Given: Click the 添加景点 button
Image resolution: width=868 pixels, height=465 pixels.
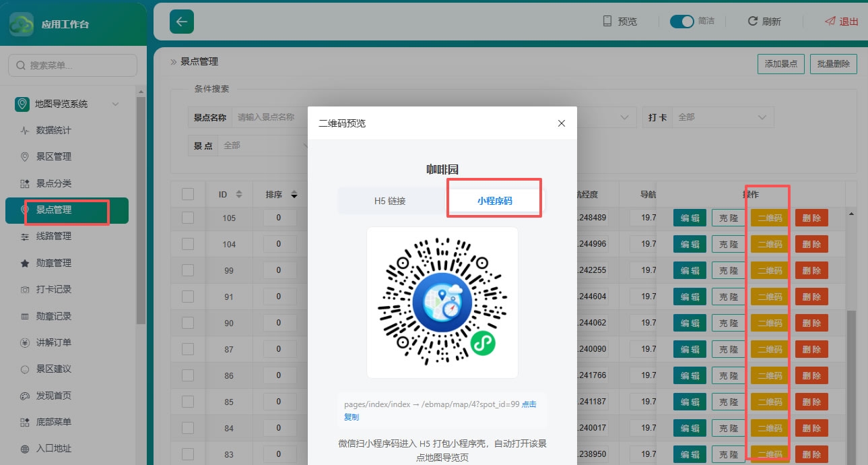Looking at the screenshot, I should click(x=781, y=64).
